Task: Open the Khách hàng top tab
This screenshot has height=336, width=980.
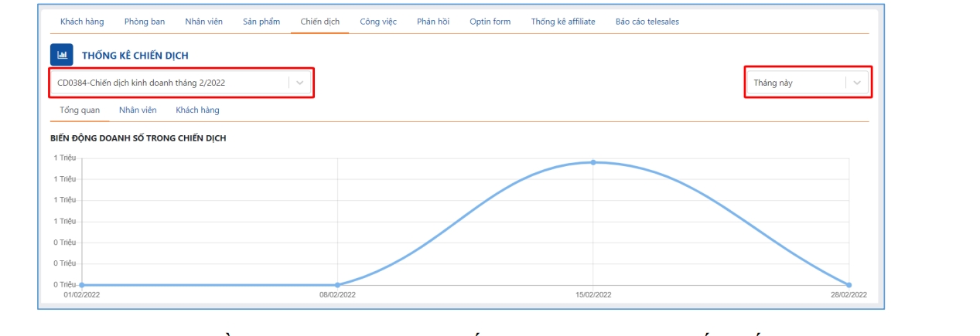Action: [82, 22]
